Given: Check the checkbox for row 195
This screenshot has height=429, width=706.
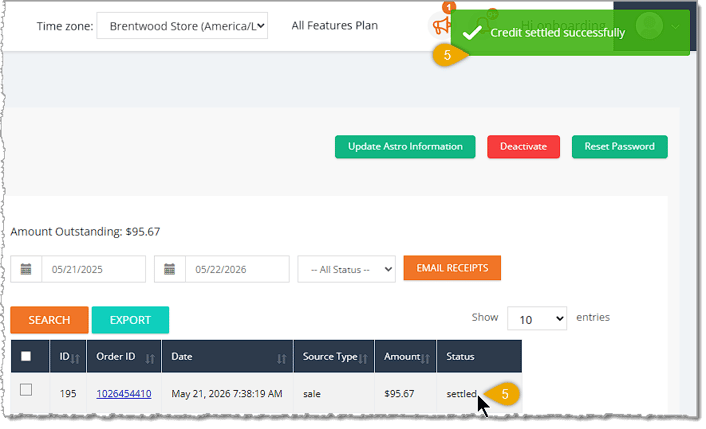Looking at the screenshot, I should pyautogui.click(x=26, y=390).
